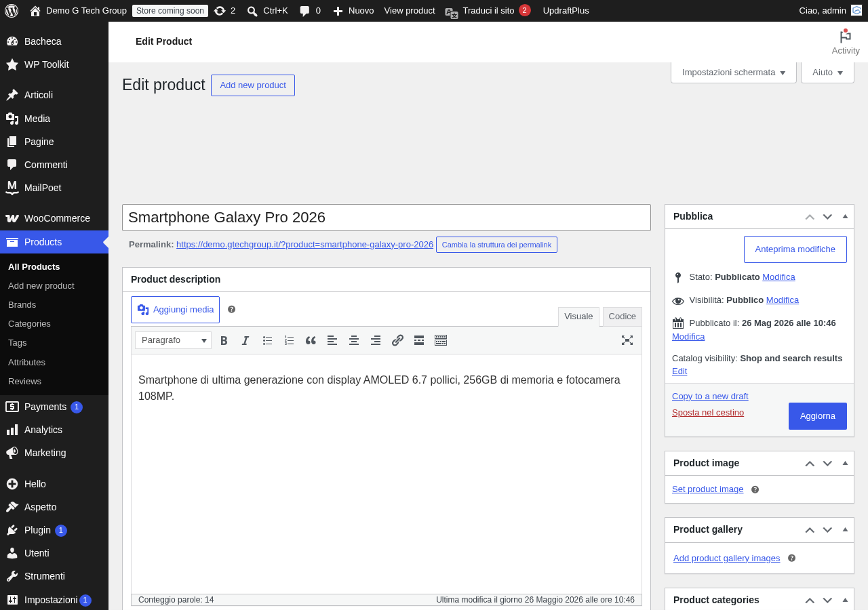The width and height of the screenshot is (868, 610).
Task: Align text center
Action: point(354,340)
